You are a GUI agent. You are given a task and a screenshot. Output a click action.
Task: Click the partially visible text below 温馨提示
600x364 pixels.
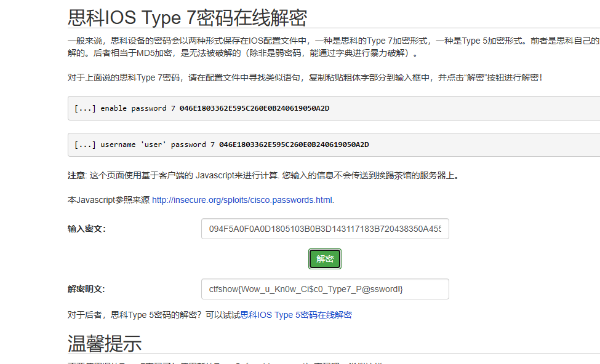tap(185, 362)
